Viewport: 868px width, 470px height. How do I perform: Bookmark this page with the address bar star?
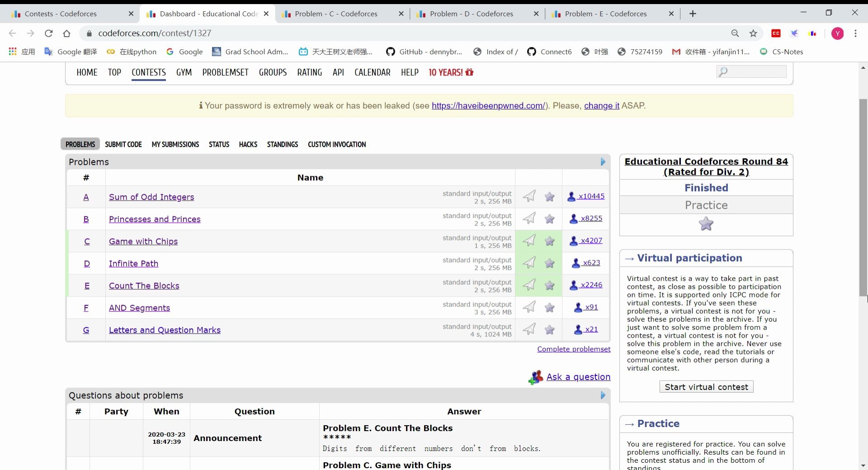753,33
